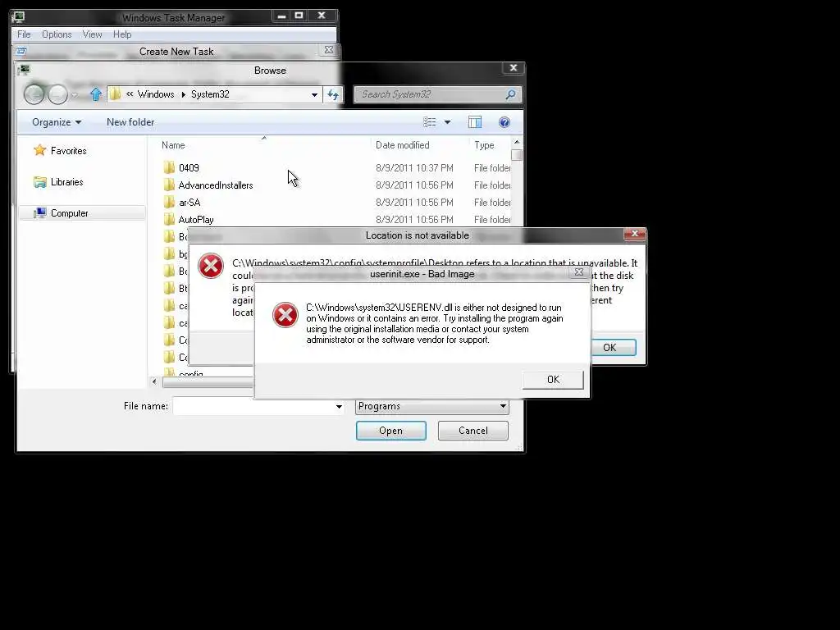Click the horizontal scrollbar left arrow
The width and height of the screenshot is (840, 630).
point(154,381)
